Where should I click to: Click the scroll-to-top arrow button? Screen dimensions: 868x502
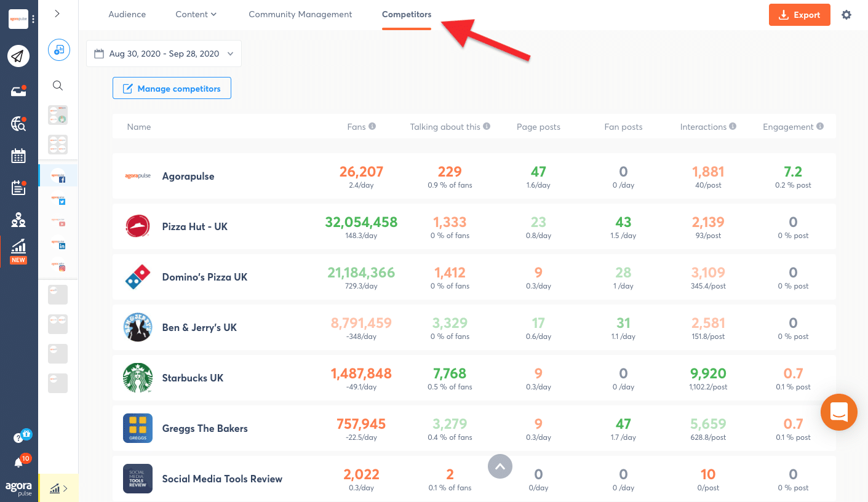click(500, 466)
